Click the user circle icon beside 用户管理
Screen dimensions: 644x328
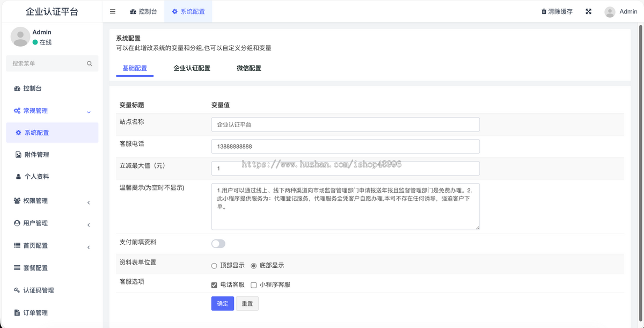17,223
